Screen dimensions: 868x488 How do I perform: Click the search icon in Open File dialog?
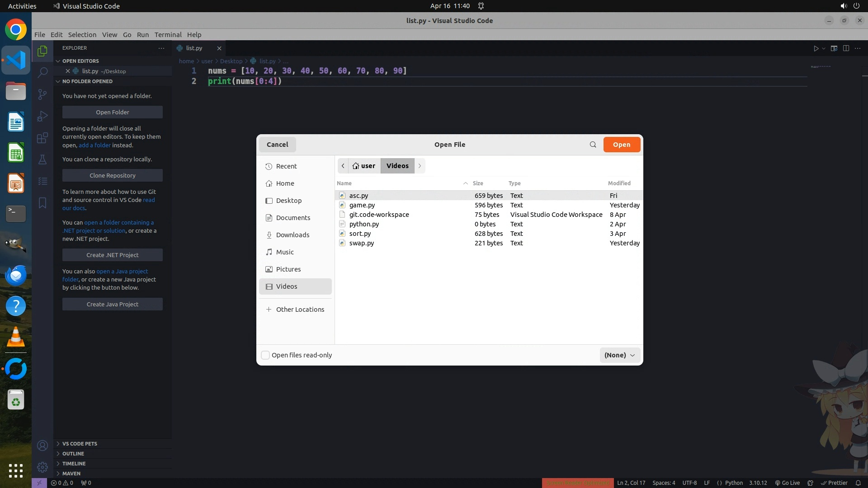[x=593, y=145]
